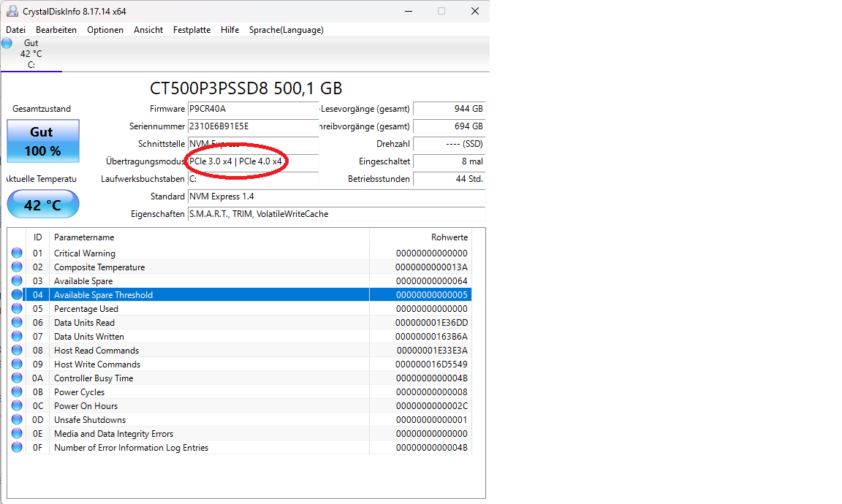Click status orb of Composite Temperature row
The width and height of the screenshot is (842, 504).
tap(17, 267)
